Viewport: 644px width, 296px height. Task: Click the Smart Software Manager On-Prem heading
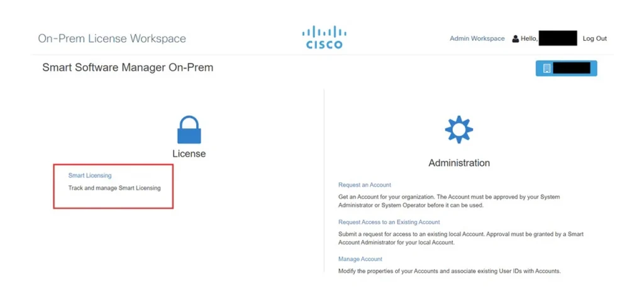(x=128, y=67)
